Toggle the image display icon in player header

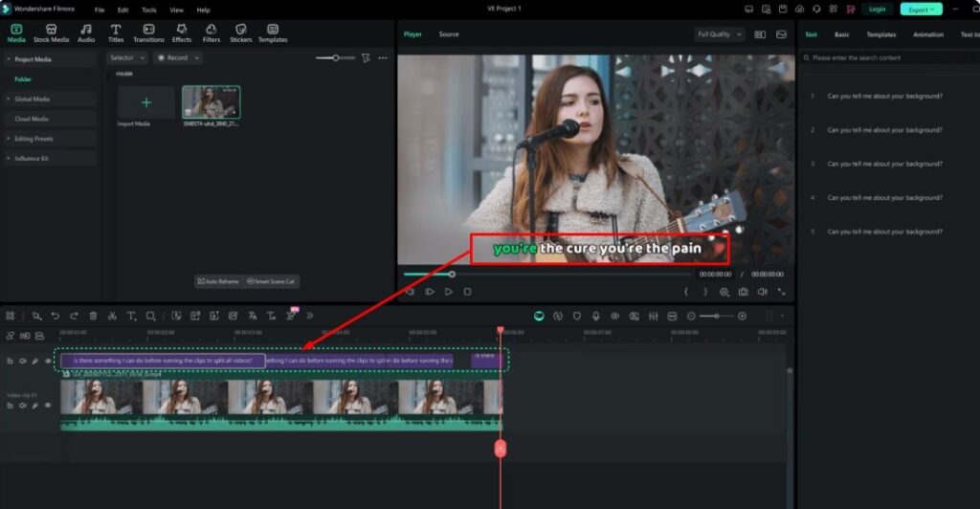[x=781, y=34]
